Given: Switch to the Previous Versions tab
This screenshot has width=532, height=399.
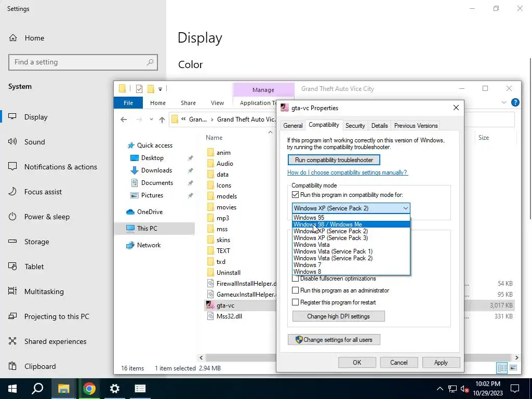Looking at the screenshot, I should 416,126.
